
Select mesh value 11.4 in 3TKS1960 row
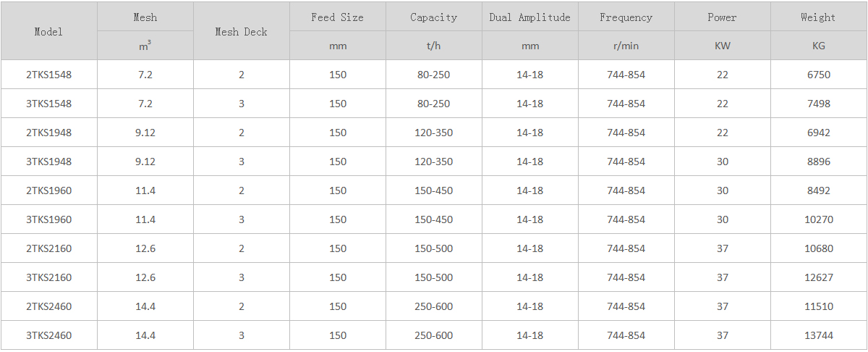pos(145,219)
